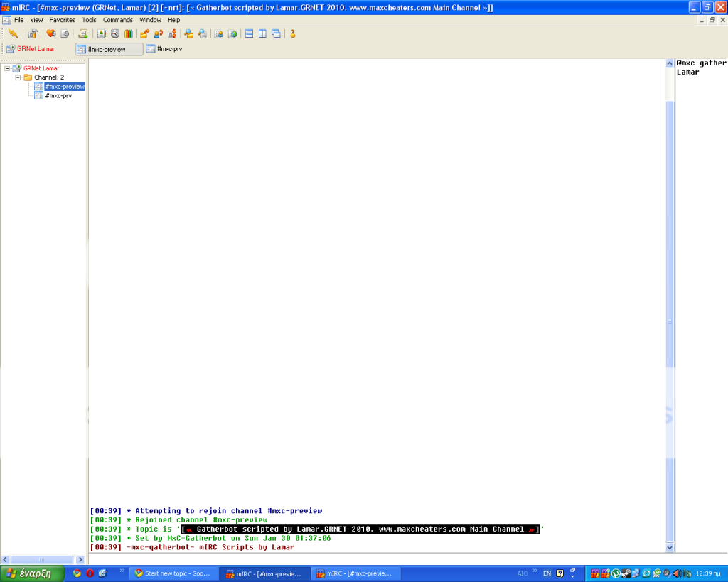Tile windows horizontally using toolbar icon
This screenshot has width=728, height=582.
(250, 33)
